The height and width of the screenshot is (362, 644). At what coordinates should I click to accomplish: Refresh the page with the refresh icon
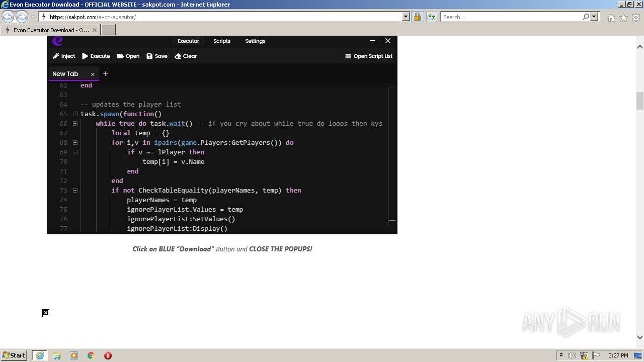pyautogui.click(x=431, y=17)
